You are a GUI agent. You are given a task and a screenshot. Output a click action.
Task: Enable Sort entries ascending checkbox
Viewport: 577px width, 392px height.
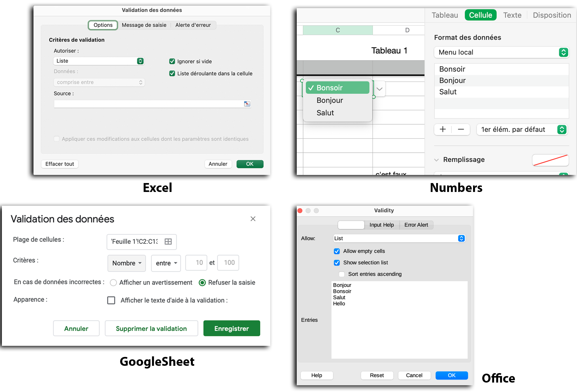coord(342,274)
